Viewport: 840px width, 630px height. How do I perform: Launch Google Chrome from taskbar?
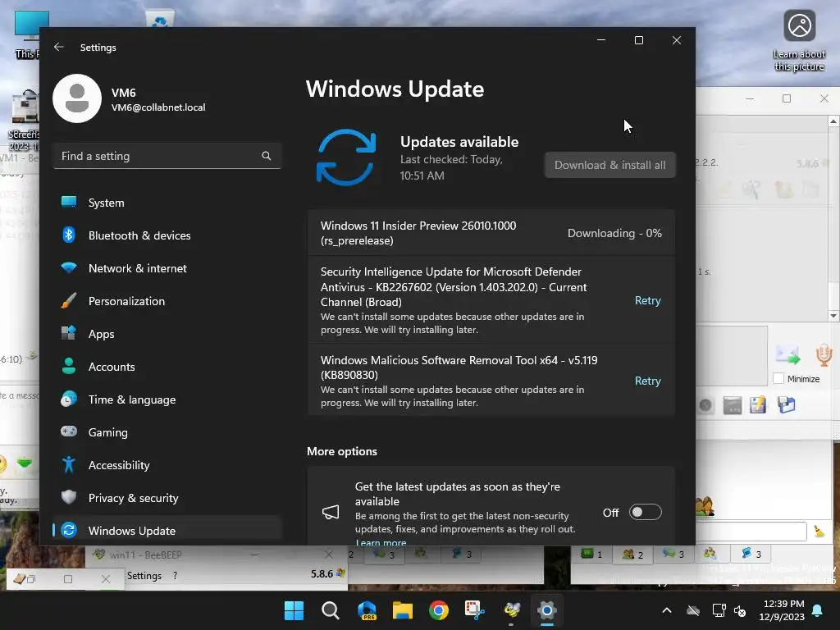point(439,610)
